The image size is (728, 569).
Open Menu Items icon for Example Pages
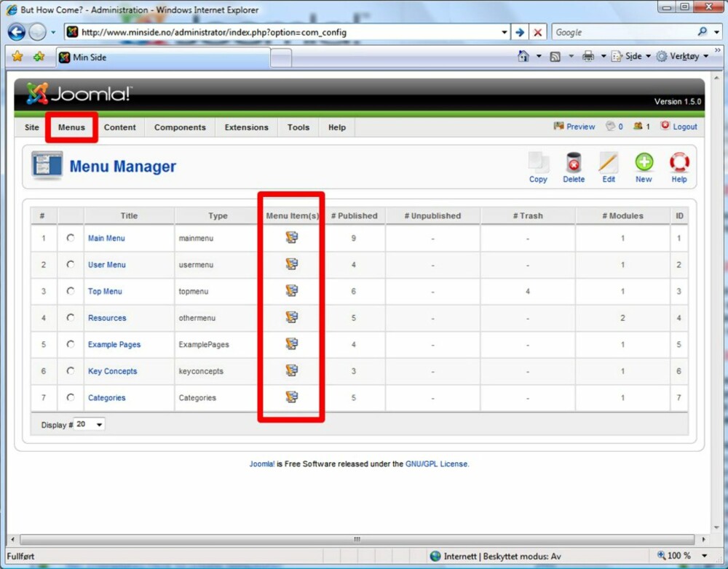point(292,343)
